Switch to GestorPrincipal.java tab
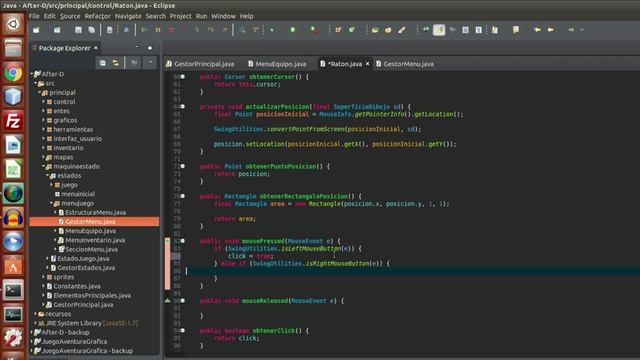This screenshot has width=640, height=360. [x=200, y=64]
